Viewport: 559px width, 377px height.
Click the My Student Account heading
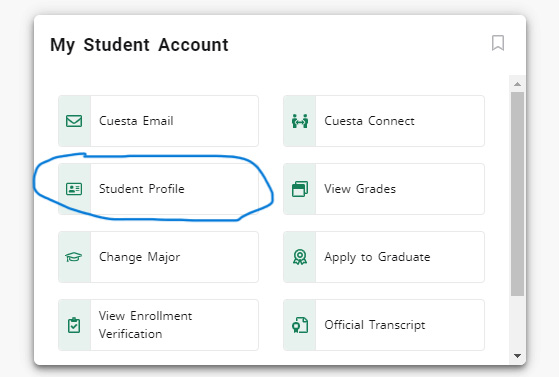click(x=139, y=45)
